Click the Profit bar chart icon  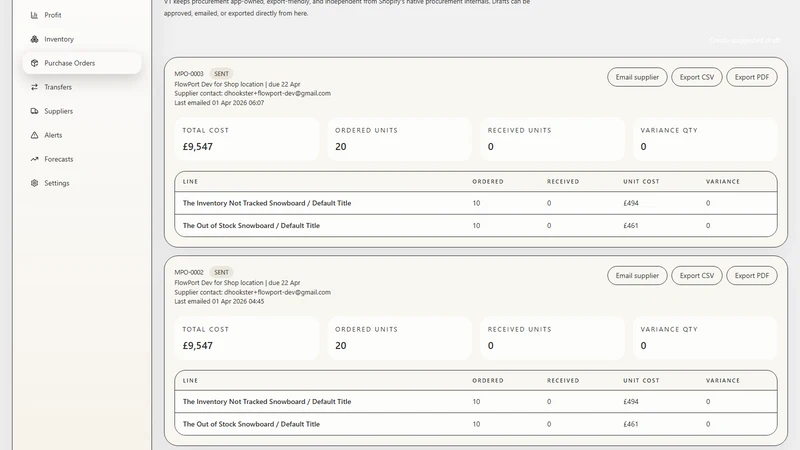click(34, 15)
